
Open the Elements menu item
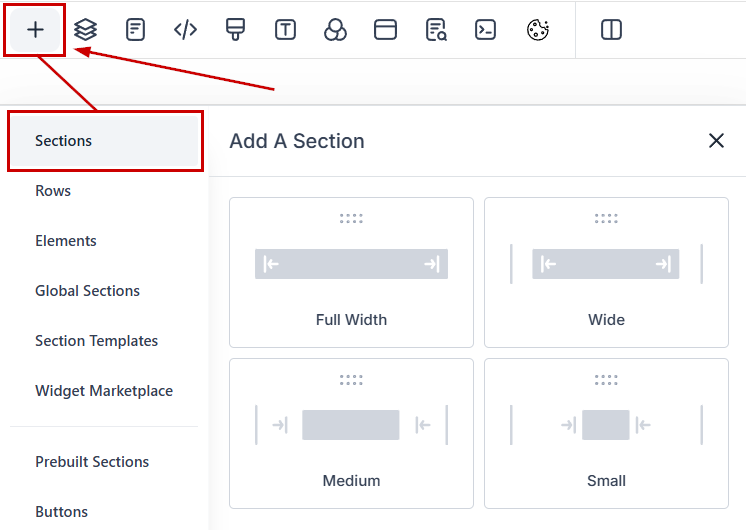click(x=66, y=241)
